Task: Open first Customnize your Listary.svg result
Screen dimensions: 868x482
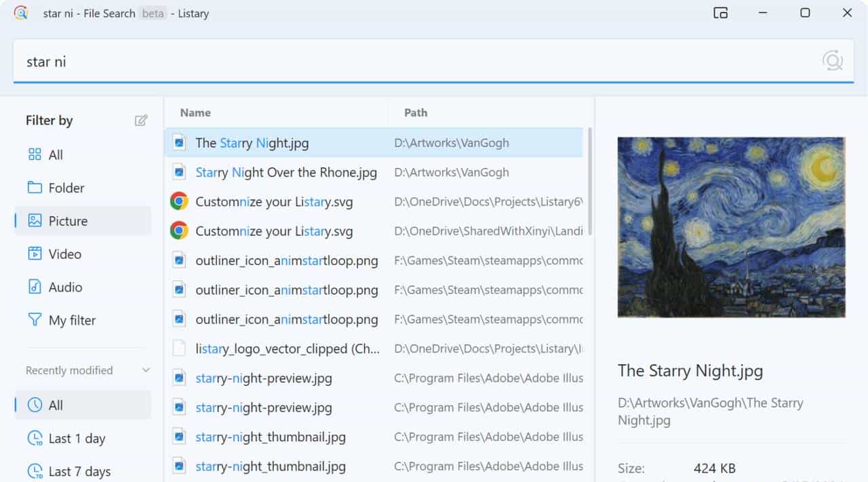Action: [274, 202]
